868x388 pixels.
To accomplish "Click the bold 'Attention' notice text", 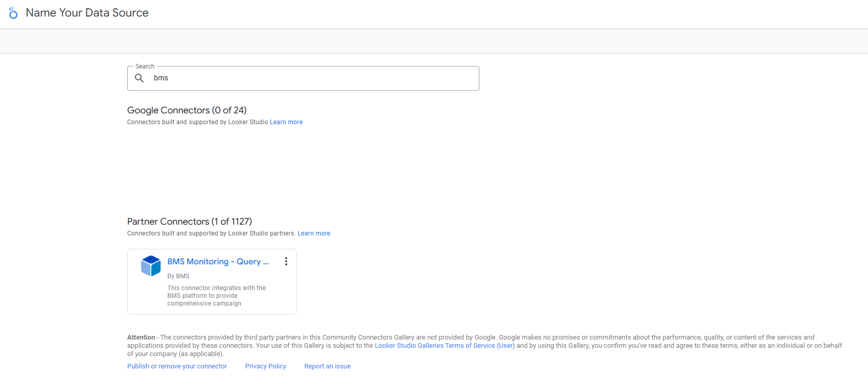I will pyautogui.click(x=141, y=338).
